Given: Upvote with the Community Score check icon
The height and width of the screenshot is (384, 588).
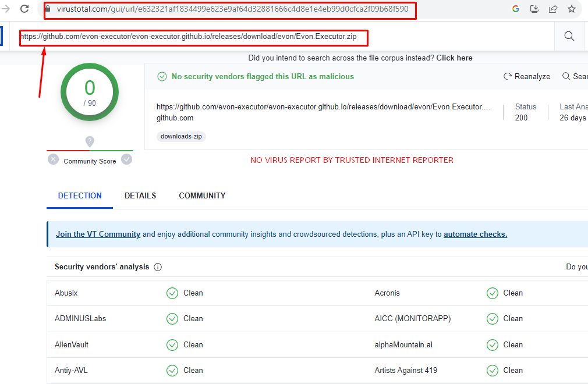Looking at the screenshot, I should click(127, 159).
